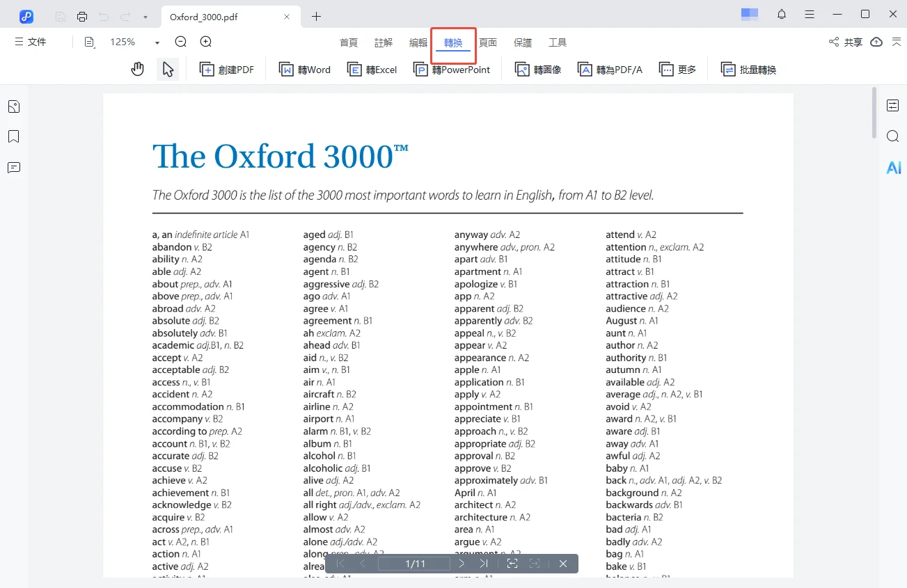Click 轉為PDF/A button

[610, 70]
